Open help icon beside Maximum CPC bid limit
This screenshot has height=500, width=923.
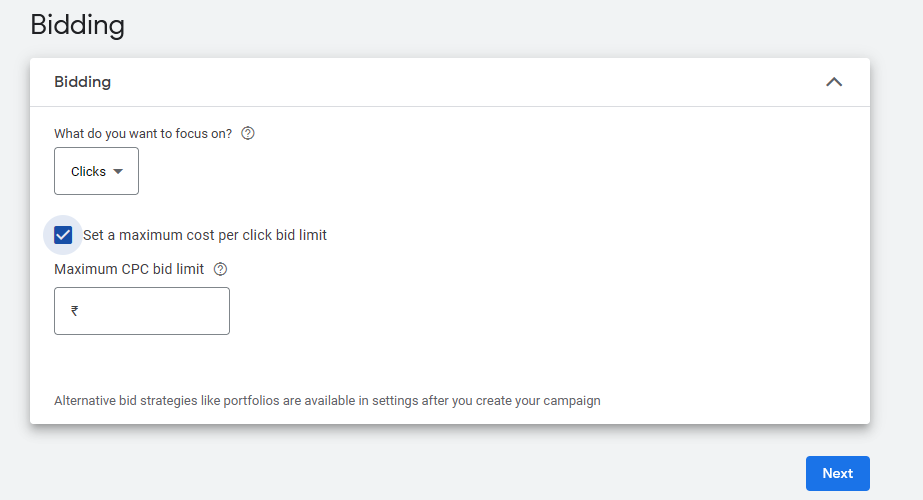(221, 269)
